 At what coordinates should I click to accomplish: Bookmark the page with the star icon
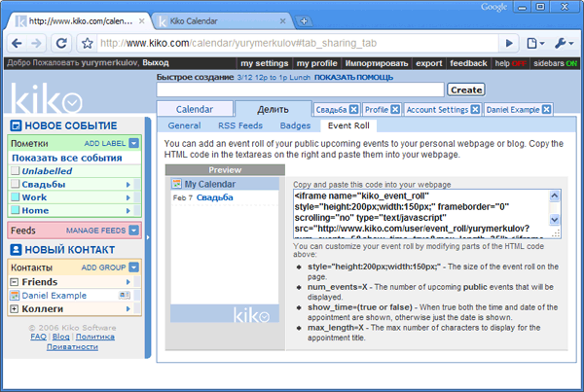tap(88, 44)
